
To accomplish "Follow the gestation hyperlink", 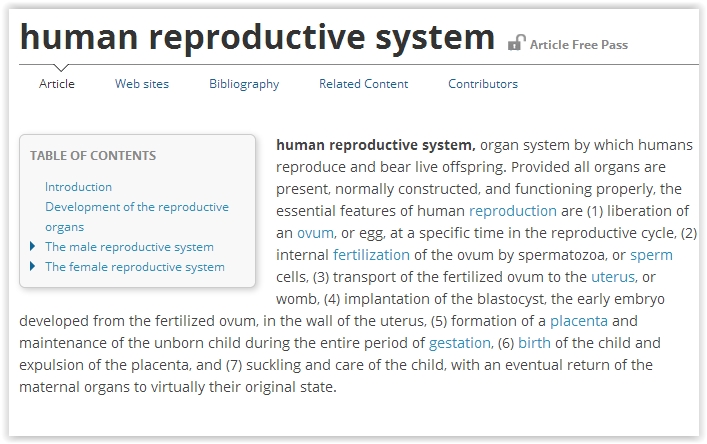I will [460, 342].
